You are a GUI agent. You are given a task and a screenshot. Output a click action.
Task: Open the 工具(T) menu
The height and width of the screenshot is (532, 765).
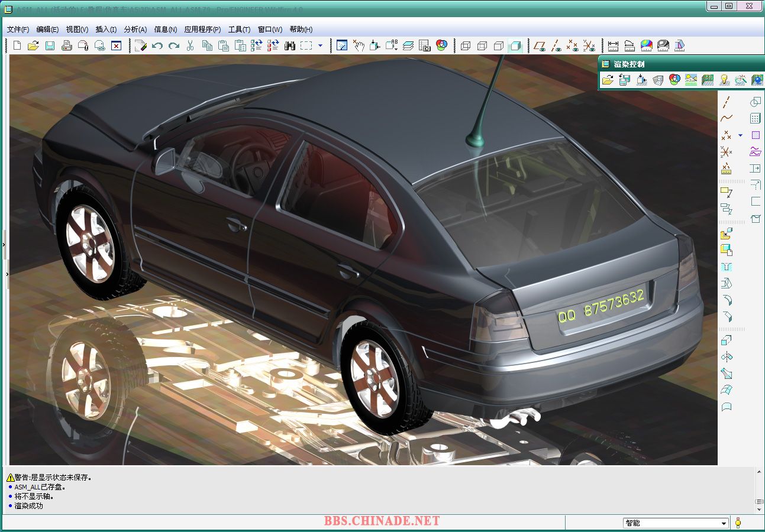239,29
